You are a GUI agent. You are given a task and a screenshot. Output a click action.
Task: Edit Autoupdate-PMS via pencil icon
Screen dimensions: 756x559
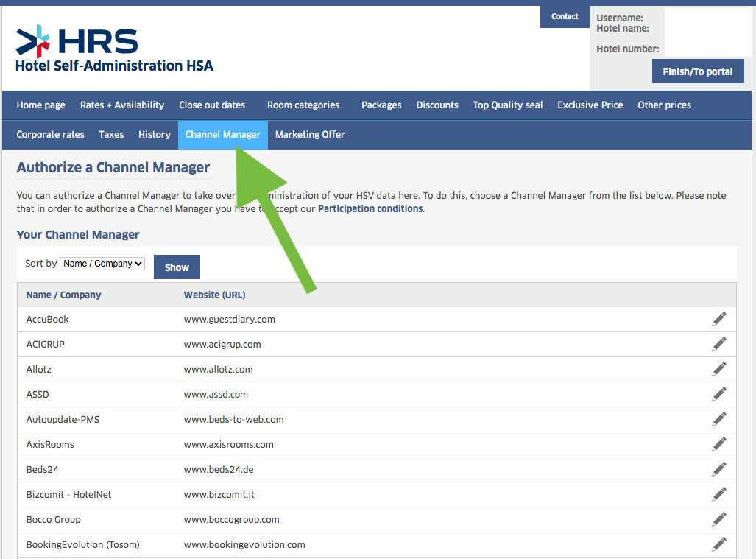click(x=719, y=419)
